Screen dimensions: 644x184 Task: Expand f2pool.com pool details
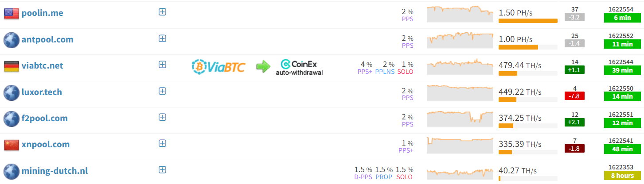(x=162, y=117)
